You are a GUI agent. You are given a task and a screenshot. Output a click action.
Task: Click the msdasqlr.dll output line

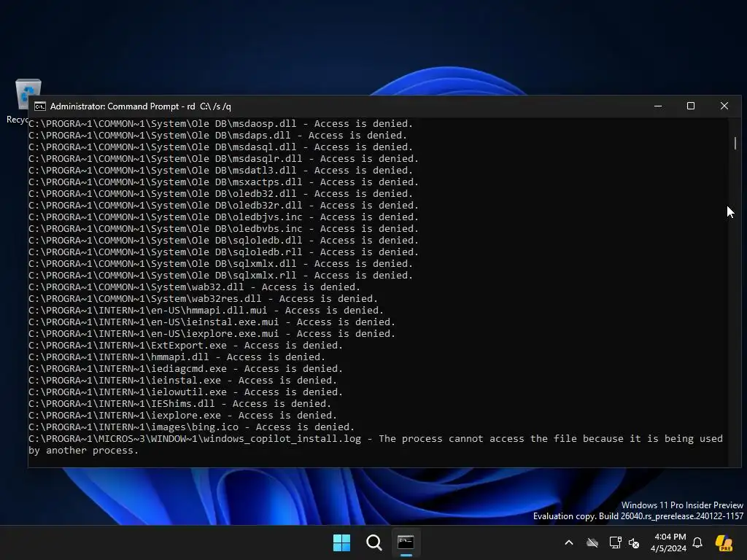223,158
